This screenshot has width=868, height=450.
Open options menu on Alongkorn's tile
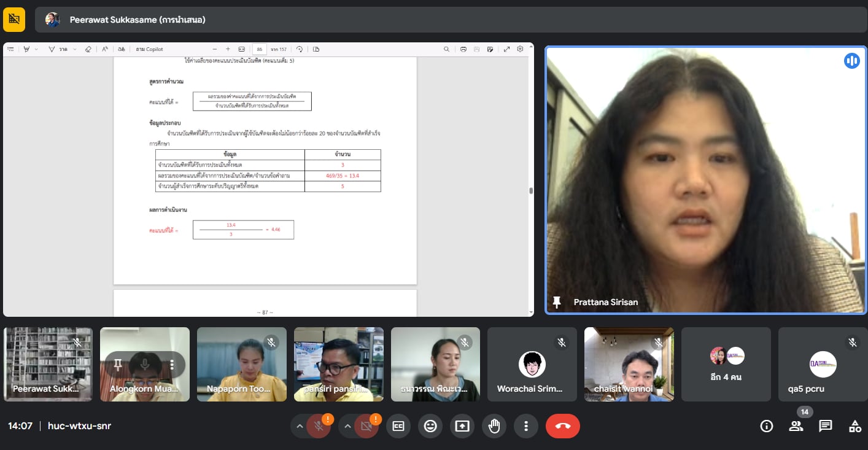[x=172, y=365]
